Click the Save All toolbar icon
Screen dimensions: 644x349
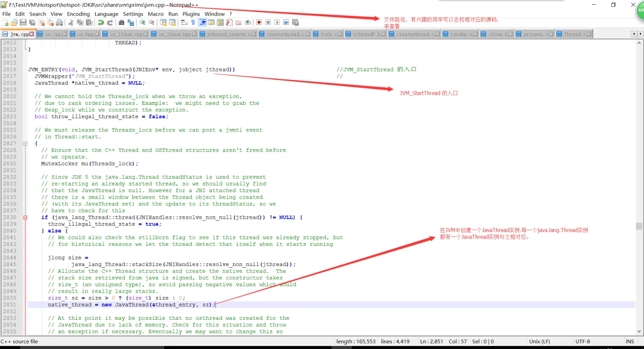32,22
